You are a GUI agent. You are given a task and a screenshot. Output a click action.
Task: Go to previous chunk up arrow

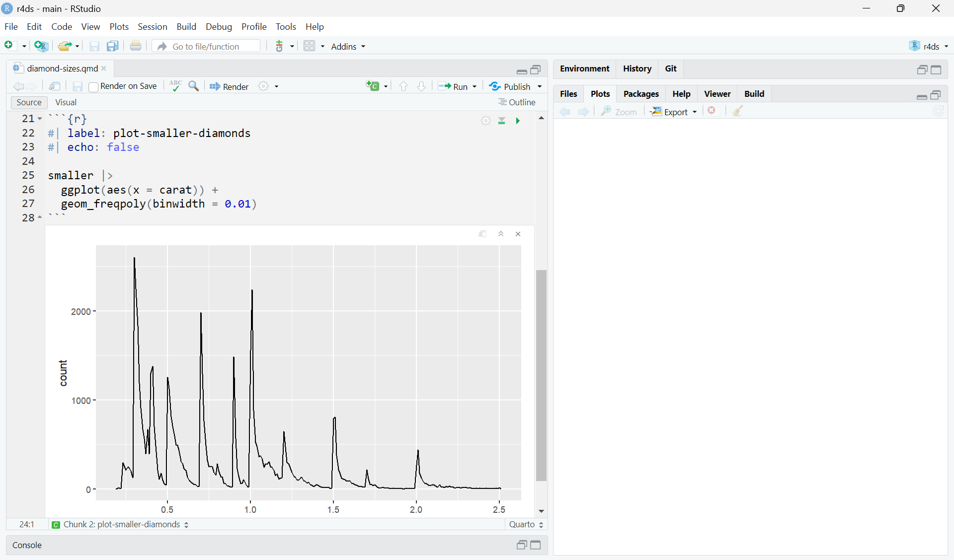click(x=403, y=86)
